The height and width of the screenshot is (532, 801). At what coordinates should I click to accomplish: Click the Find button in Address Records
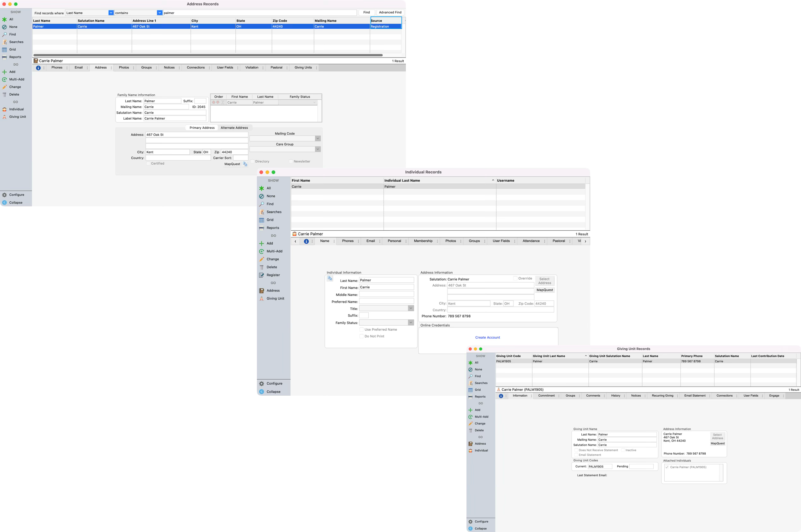367,13
